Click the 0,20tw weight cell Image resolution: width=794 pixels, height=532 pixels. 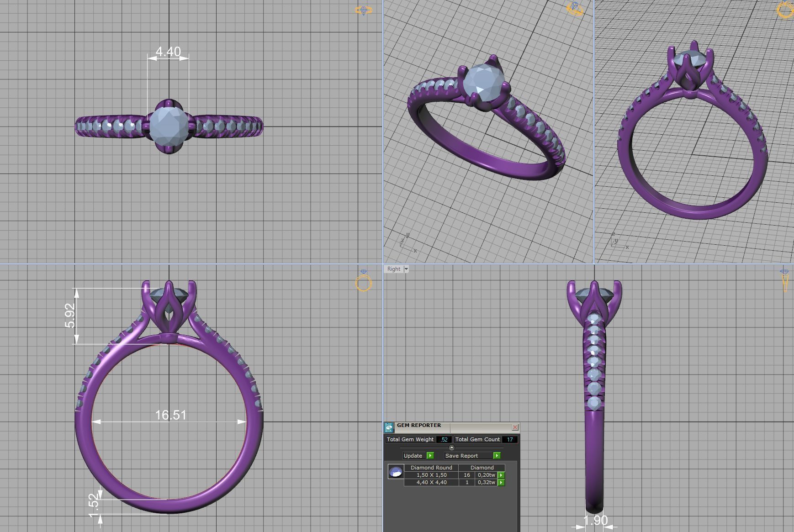[x=487, y=475]
